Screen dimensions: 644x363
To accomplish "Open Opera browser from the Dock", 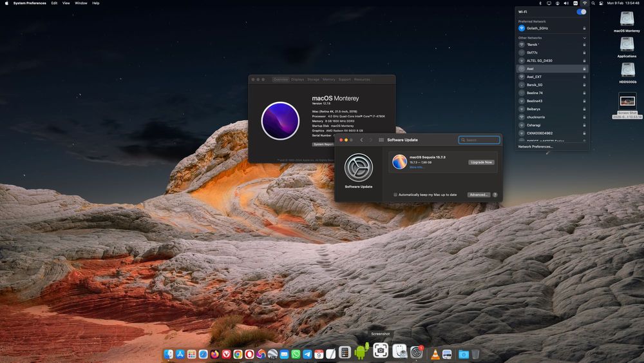I will coord(249,354).
